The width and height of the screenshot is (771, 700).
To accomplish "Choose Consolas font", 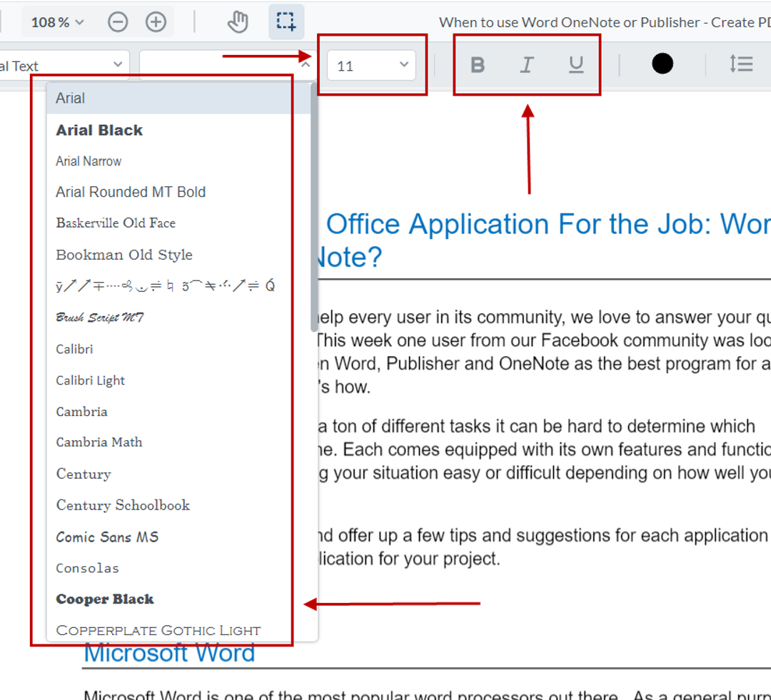I will coord(178,568).
